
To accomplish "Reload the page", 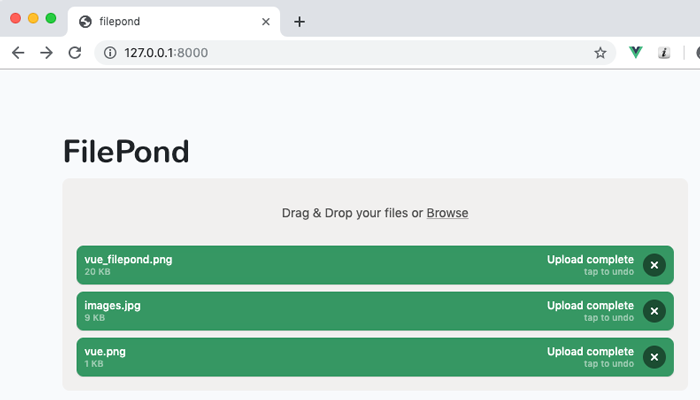I will pyautogui.click(x=75, y=53).
